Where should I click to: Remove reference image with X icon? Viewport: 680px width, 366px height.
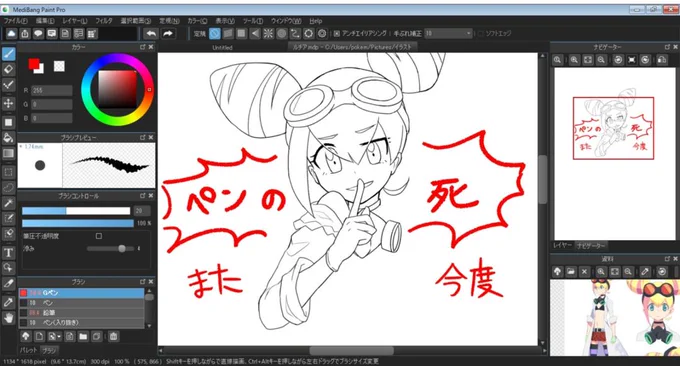(584, 272)
